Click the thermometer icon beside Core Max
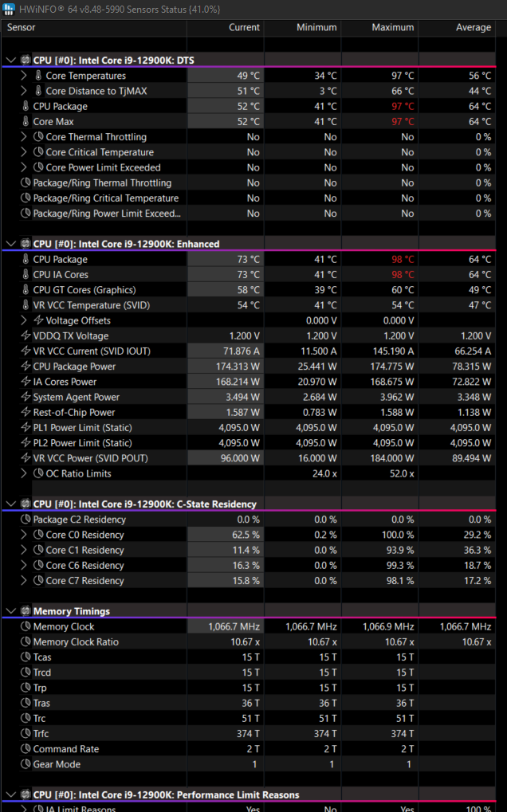Viewport: 507px width, 812px height. [x=26, y=121]
